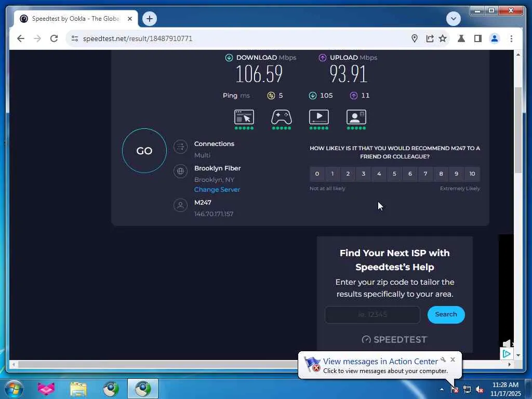The height and width of the screenshot is (399, 532).
Task: Click the globe icon next to Brooklyn Fiber
Action: click(180, 171)
